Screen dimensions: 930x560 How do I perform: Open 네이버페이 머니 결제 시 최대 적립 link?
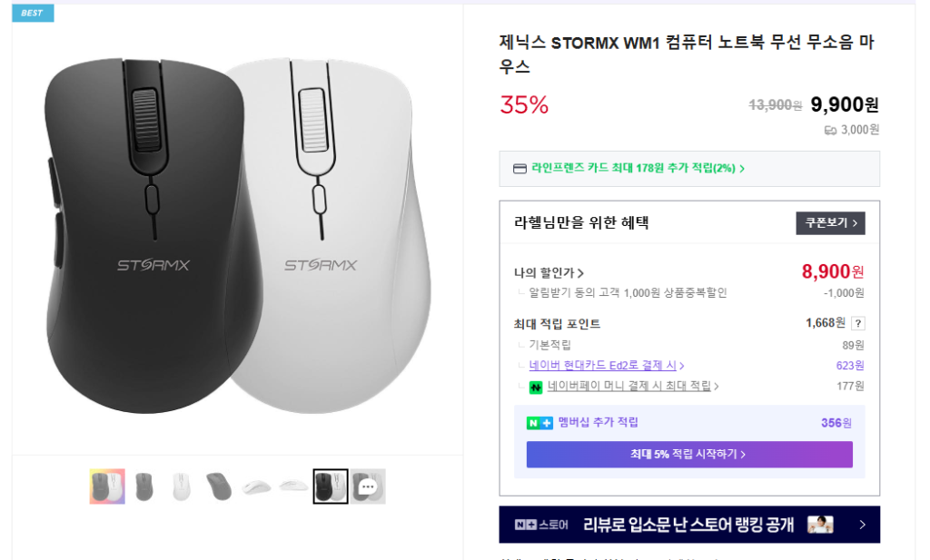tap(632, 387)
